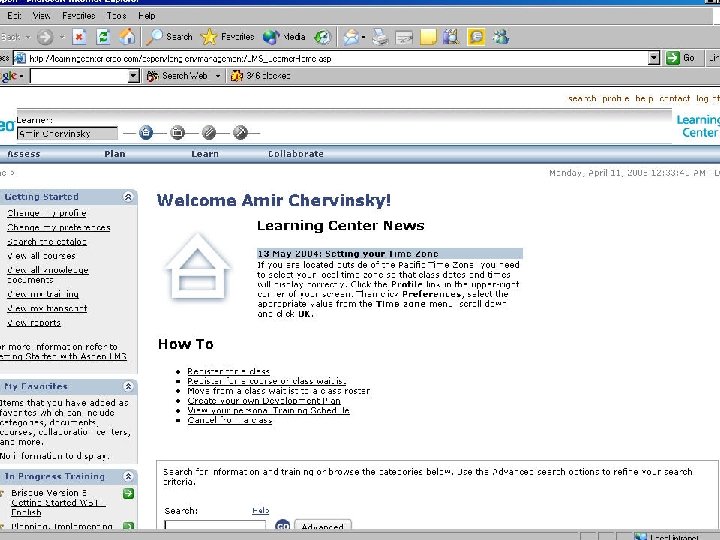Open the Forward button history dropdown
This screenshot has height=540, width=720.
pos(62,37)
